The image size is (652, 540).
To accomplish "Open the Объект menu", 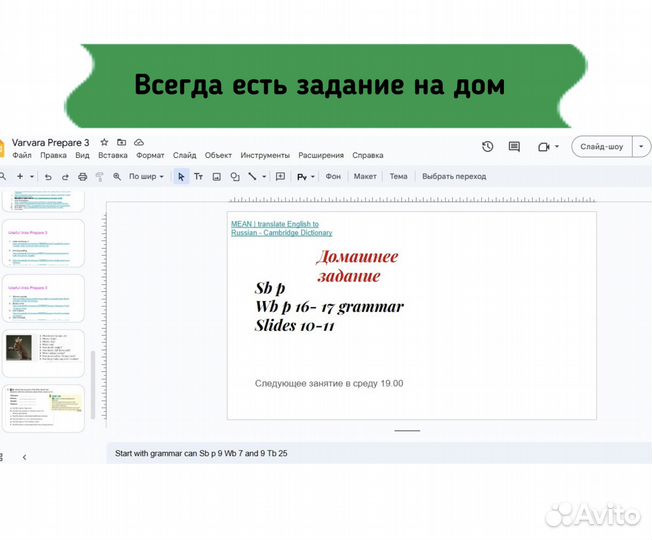I will click(218, 155).
